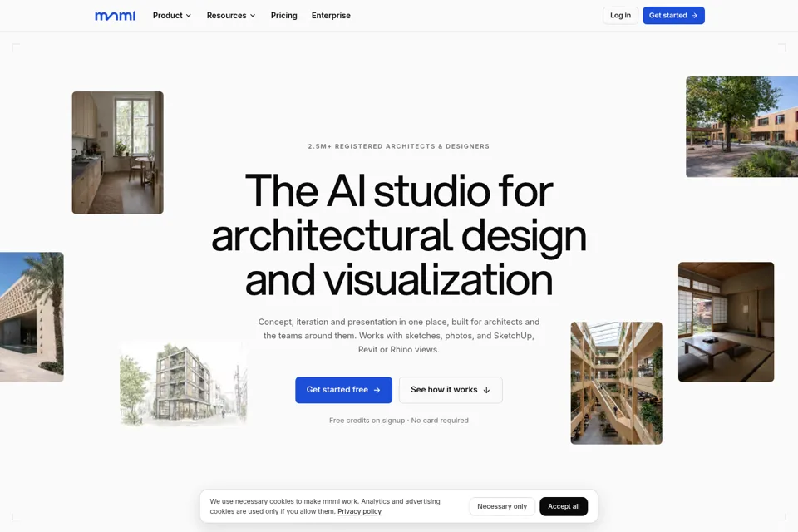
Task: Open the palm tree facade image
Action: (32, 317)
